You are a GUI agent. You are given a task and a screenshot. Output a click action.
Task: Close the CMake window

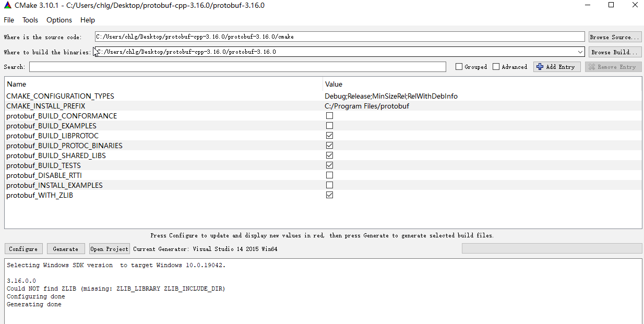click(x=635, y=5)
